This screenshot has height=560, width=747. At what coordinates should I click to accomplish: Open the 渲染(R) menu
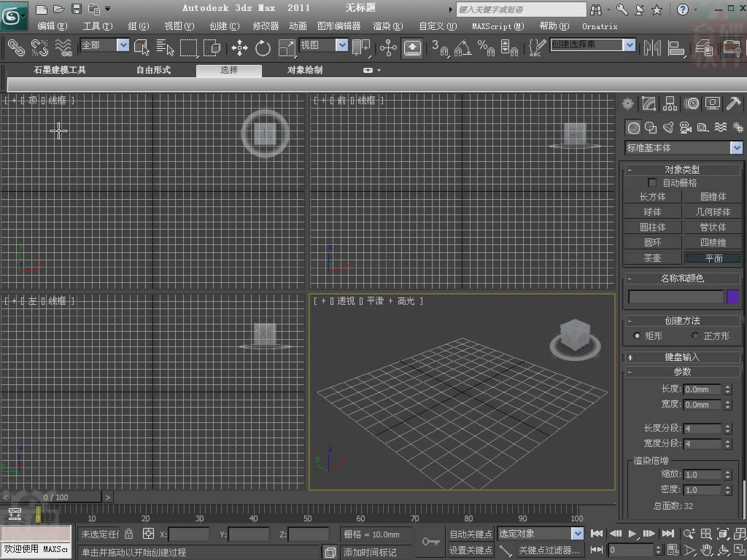click(x=388, y=26)
